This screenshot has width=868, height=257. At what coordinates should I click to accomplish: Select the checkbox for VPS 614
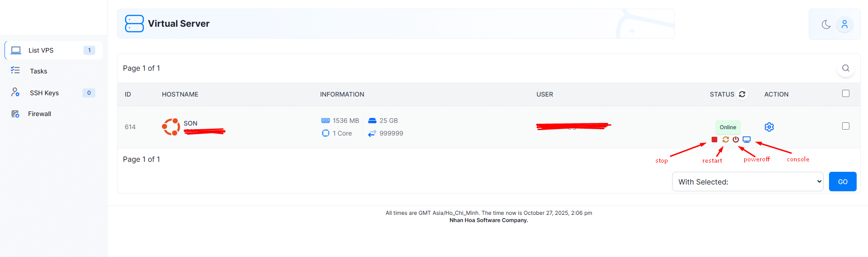pyautogui.click(x=845, y=126)
